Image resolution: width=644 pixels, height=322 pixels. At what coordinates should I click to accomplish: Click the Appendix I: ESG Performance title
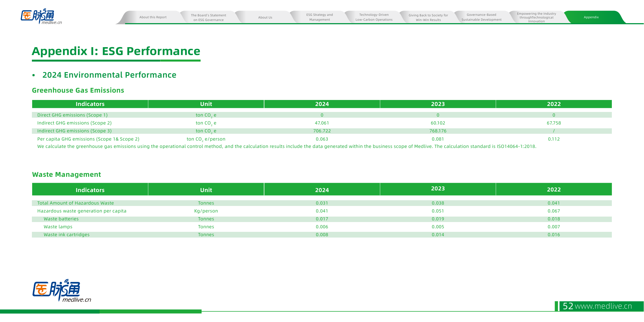(x=116, y=51)
